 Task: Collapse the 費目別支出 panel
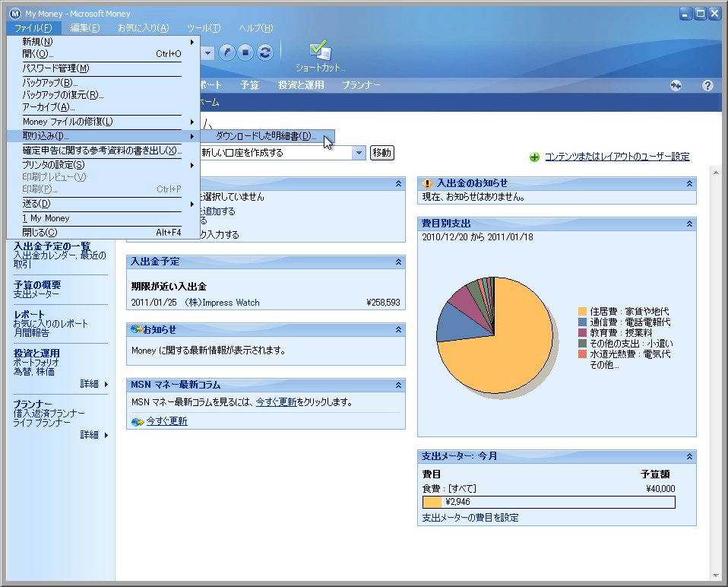pyautogui.click(x=690, y=224)
